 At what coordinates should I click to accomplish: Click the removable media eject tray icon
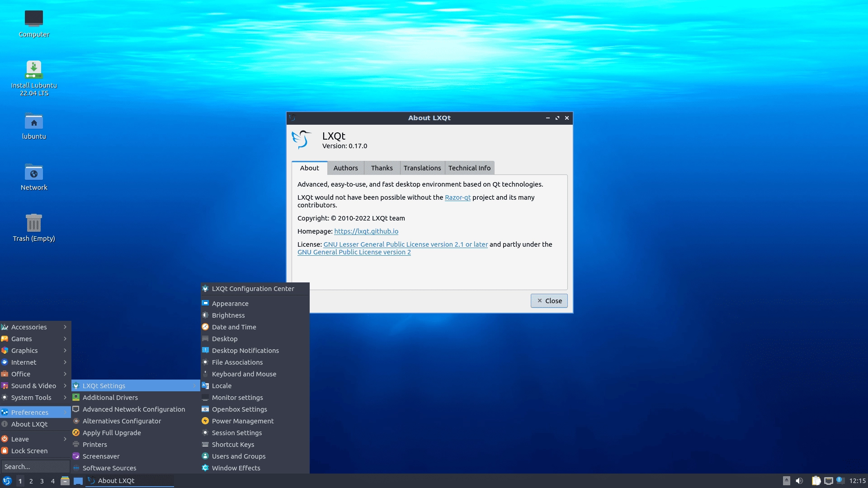[787, 481]
